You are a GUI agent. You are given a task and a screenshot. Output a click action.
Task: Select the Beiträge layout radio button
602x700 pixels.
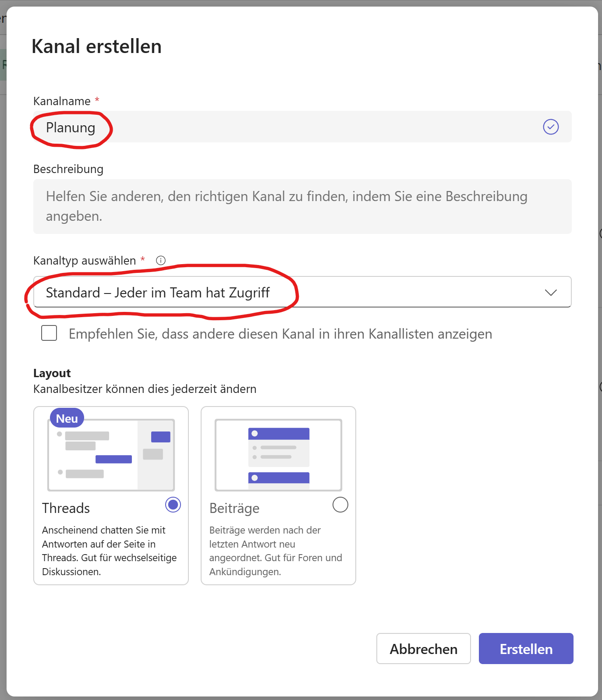click(x=340, y=505)
